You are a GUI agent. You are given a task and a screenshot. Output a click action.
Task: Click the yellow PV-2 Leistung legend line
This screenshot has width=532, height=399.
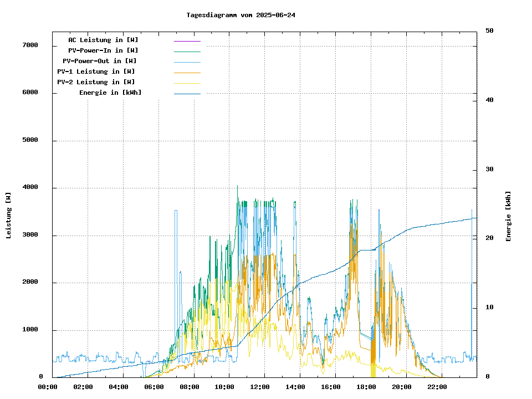(x=187, y=83)
